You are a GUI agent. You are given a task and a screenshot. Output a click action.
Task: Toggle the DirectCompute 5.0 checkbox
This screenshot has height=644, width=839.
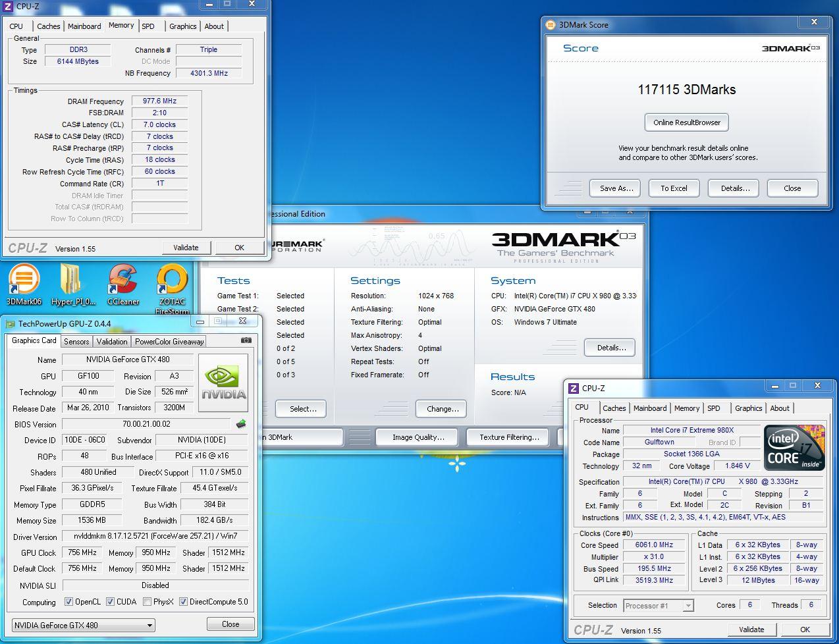(x=184, y=602)
